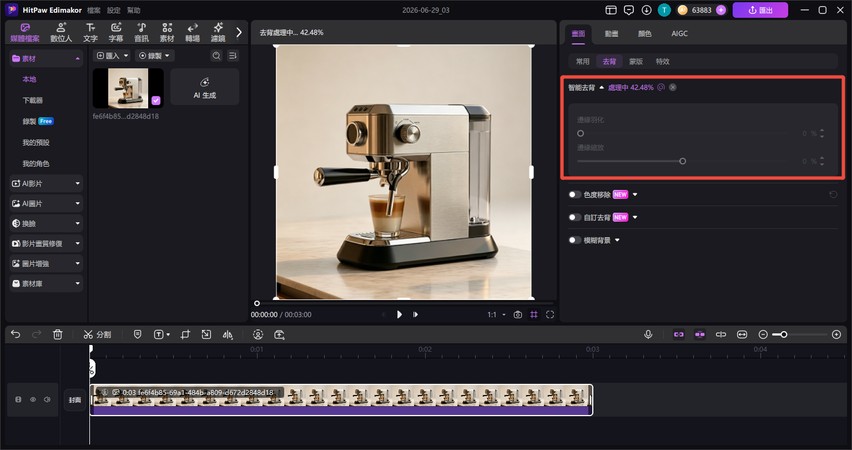Change media list sort/view icon
Image resolution: width=852 pixels, height=450 pixels.
(x=233, y=55)
